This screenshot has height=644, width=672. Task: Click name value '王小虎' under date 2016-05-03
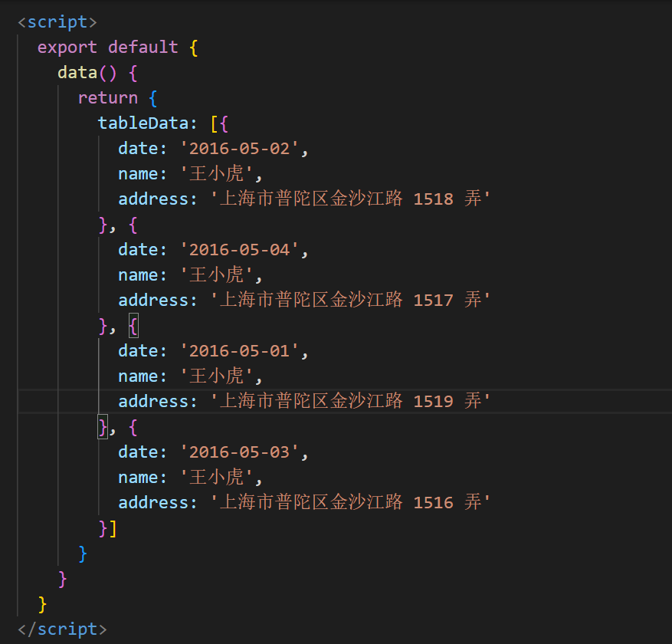[x=216, y=477]
